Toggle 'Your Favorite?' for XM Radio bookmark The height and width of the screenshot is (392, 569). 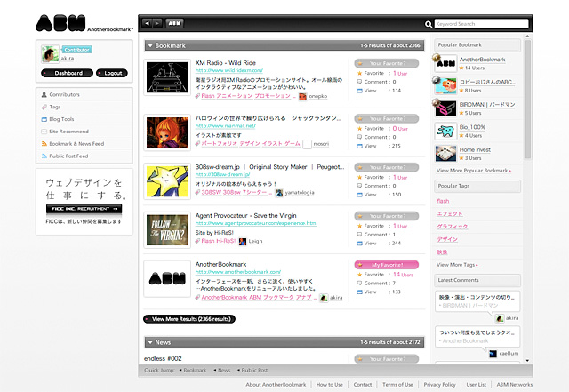coord(386,64)
